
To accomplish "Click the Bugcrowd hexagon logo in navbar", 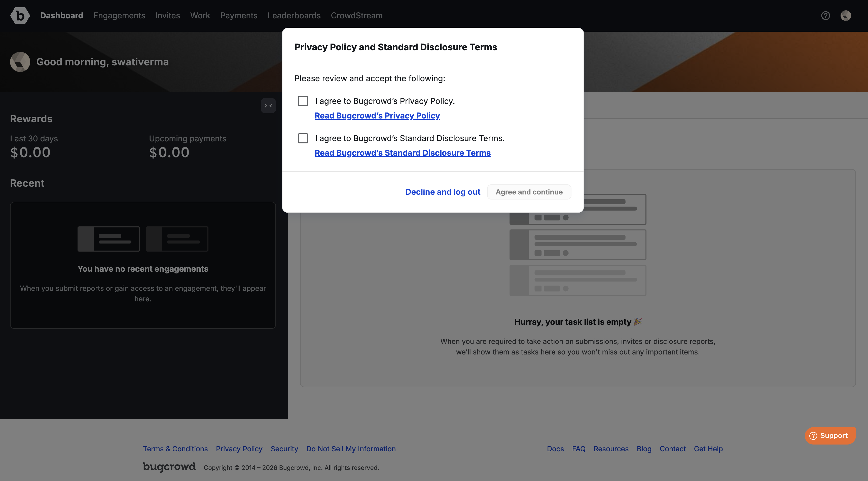I will coord(20,16).
